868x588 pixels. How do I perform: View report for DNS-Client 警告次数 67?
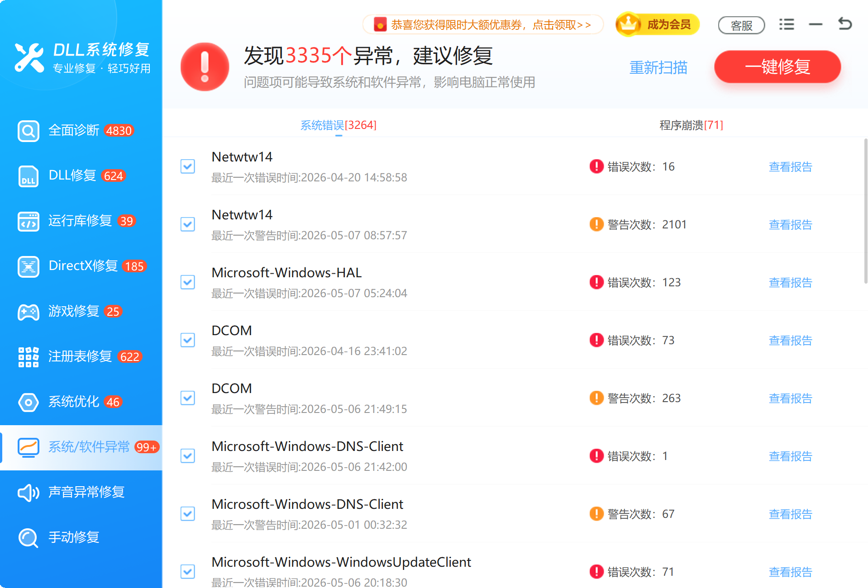(x=790, y=514)
